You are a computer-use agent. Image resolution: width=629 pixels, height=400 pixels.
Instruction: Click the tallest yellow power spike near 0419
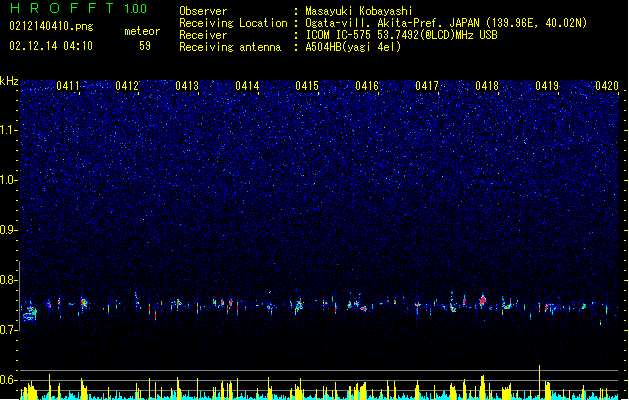click(540, 382)
